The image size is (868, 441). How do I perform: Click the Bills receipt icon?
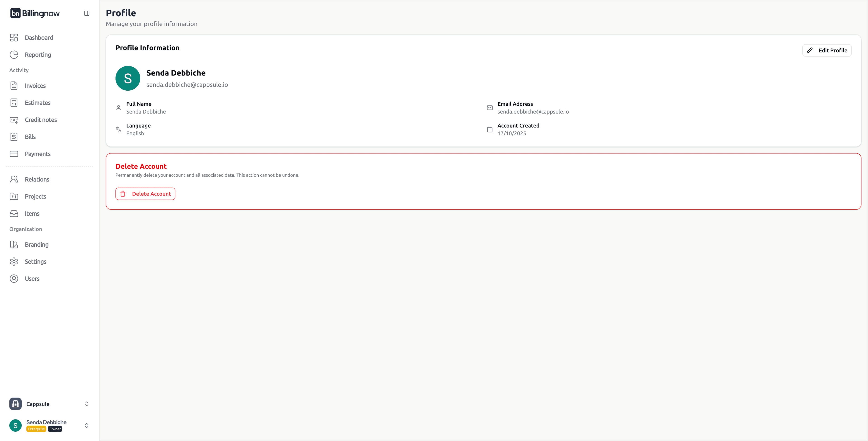(x=14, y=137)
